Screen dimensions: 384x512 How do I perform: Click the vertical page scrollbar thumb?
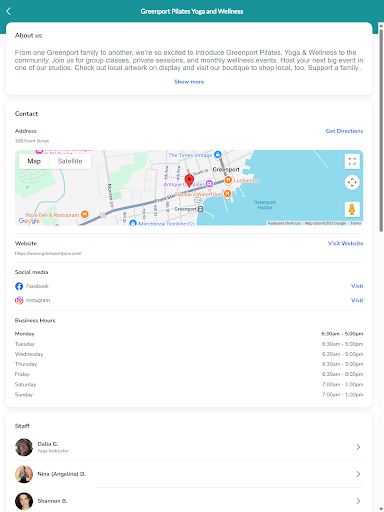tap(381, 130)
